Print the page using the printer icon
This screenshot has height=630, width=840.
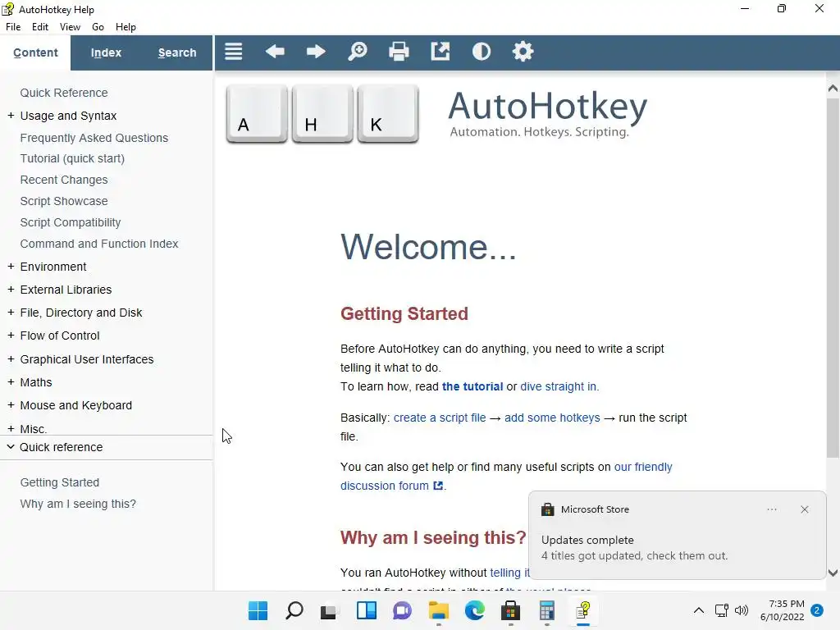click(x=399, y=52)
